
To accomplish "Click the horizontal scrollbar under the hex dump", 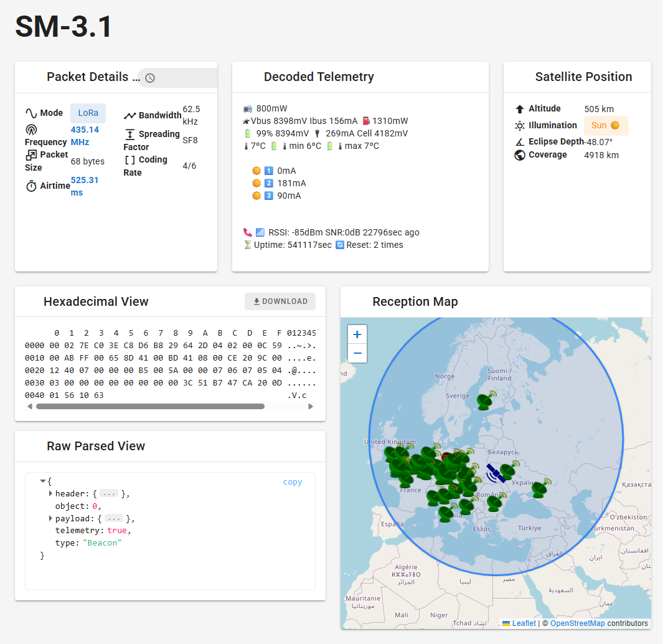I will (149, 406).
